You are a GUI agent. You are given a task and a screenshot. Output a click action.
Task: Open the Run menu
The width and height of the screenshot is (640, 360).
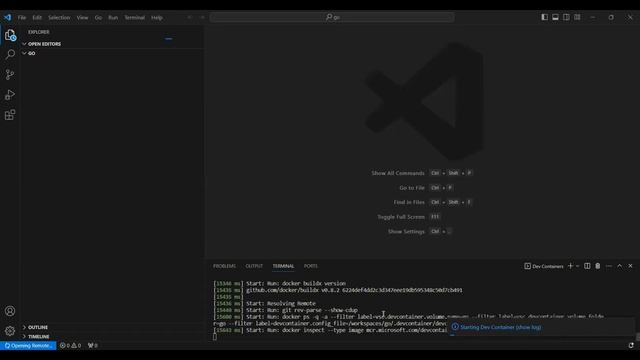113,18
